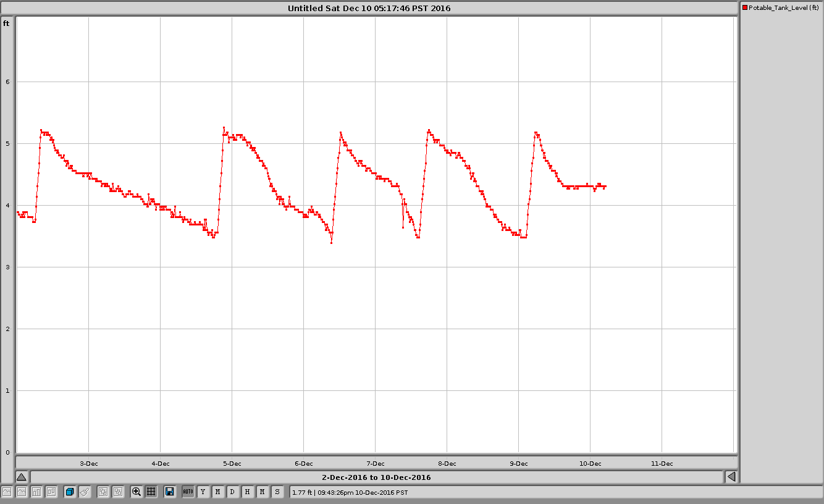
Task: Click the 7-Dec label on time axis
Action: pyautogui.click(x=375, y=463)
